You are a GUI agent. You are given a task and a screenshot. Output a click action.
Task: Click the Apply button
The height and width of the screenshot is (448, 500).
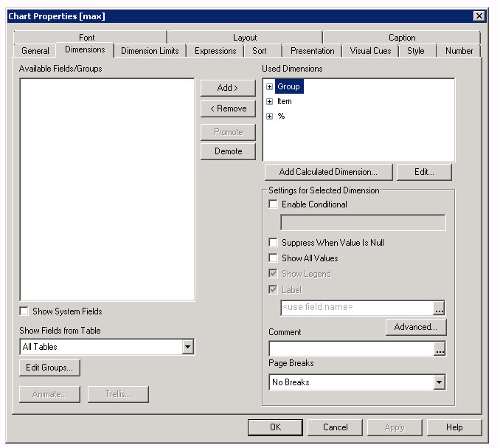(395, 427)
